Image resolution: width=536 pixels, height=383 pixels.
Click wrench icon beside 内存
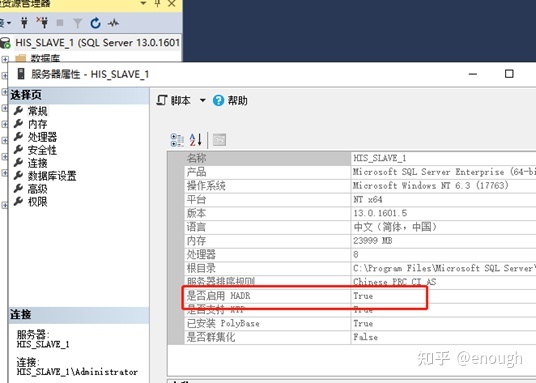point(18,123)
